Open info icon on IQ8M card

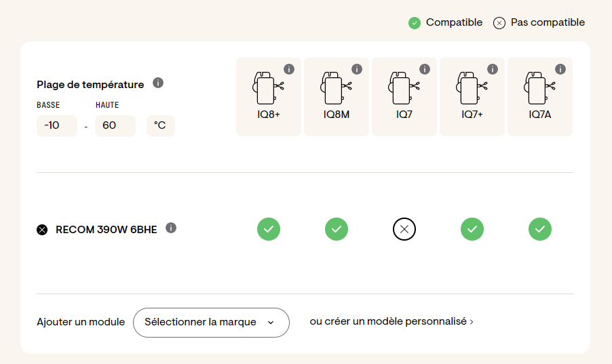pos(357,69)
